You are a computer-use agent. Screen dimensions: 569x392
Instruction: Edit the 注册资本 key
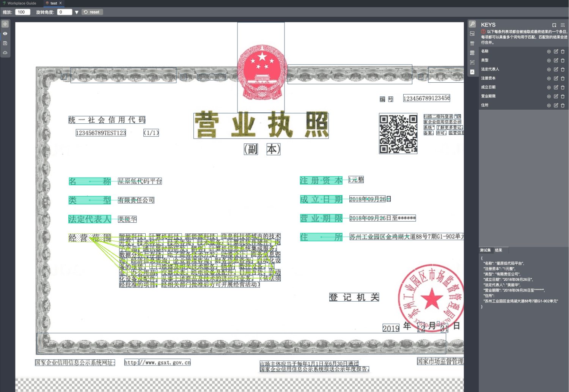tap(556, 78)
